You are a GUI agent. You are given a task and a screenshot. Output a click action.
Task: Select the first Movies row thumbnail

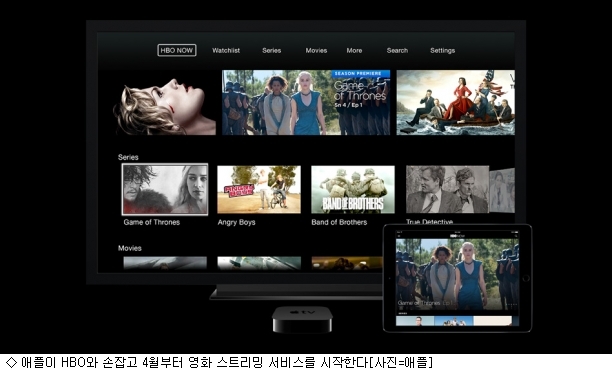[165, 263]
